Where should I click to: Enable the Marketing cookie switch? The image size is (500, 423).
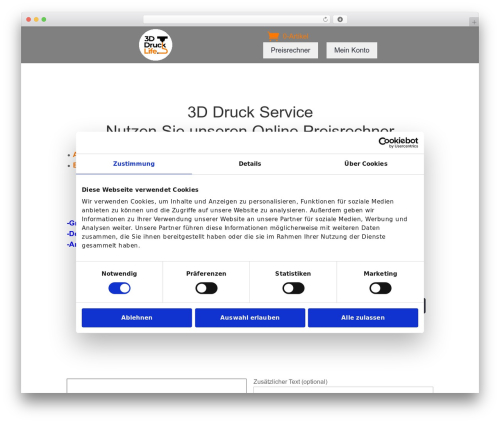click(380, 288)
